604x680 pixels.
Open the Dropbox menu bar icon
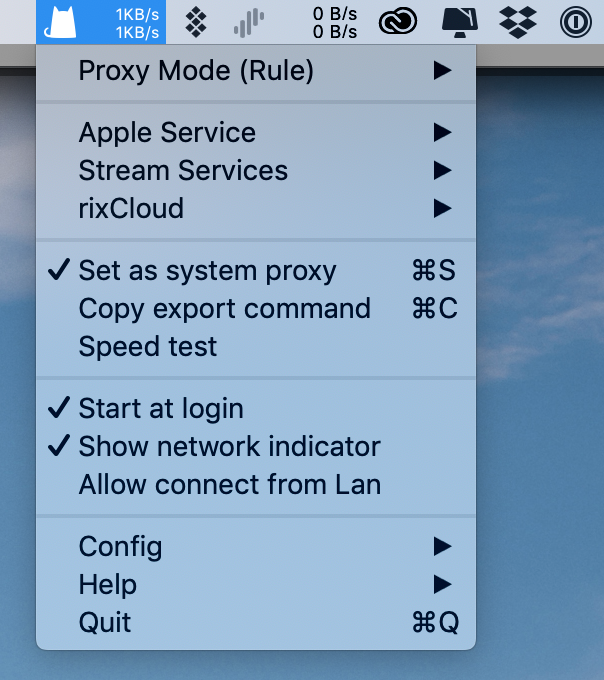(517, 22)
